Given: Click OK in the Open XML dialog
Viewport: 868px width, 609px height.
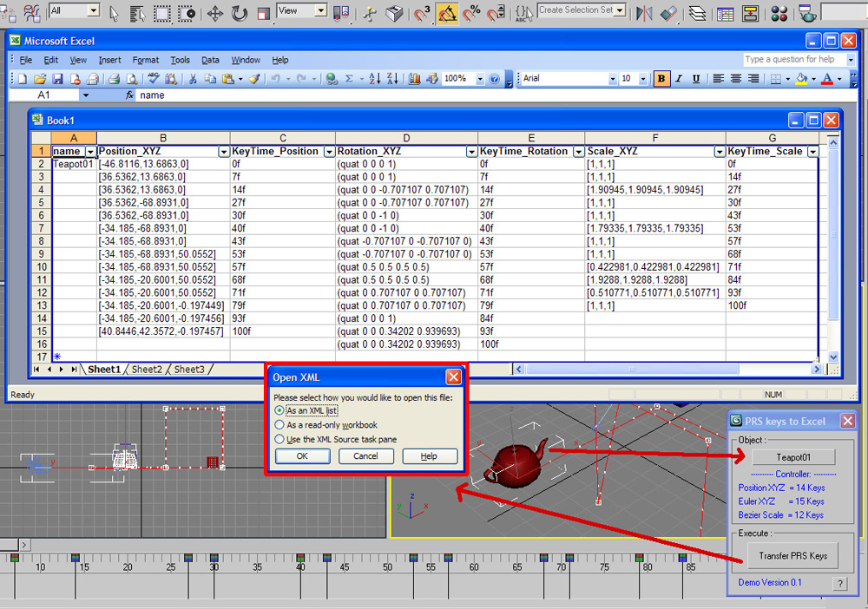Looking at the screenshot, I should (302, 456).
